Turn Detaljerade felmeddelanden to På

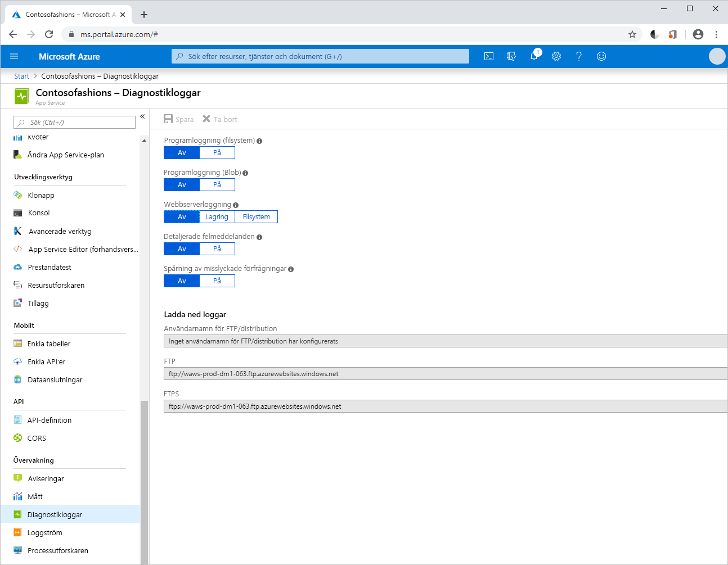pos(217,249)
